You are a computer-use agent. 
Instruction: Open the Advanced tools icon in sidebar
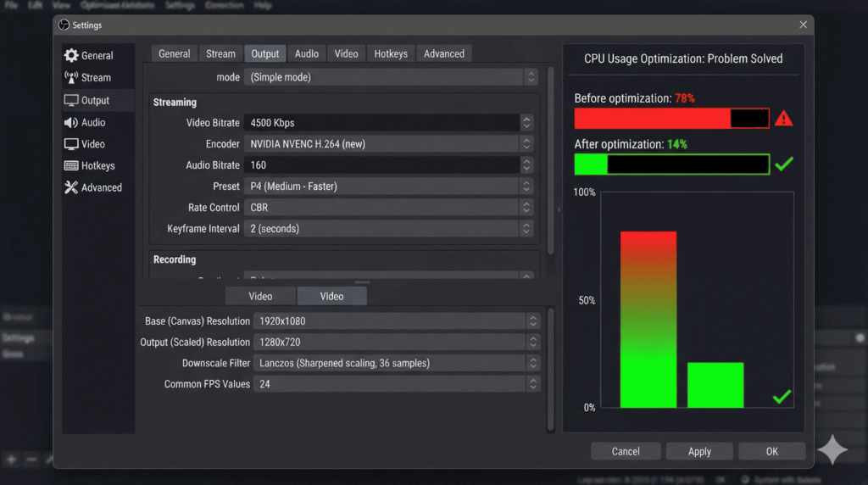(71, 187)
